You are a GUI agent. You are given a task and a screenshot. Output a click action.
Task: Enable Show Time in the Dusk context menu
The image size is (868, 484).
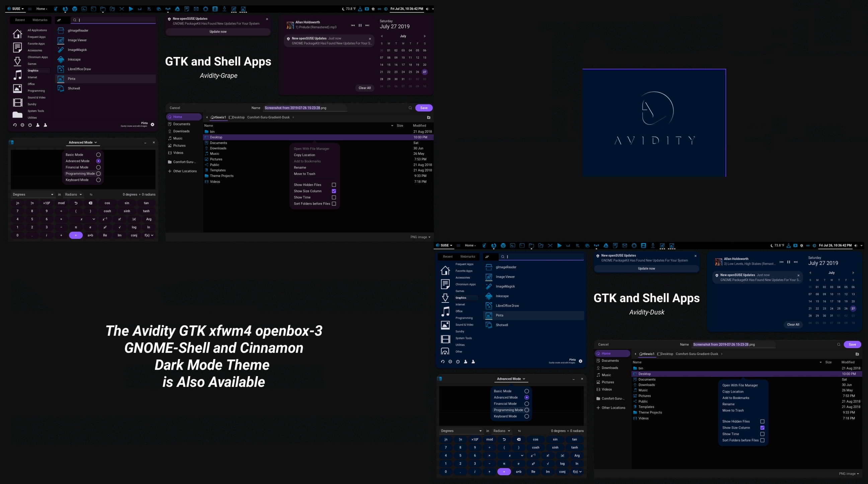pos(762,434)
